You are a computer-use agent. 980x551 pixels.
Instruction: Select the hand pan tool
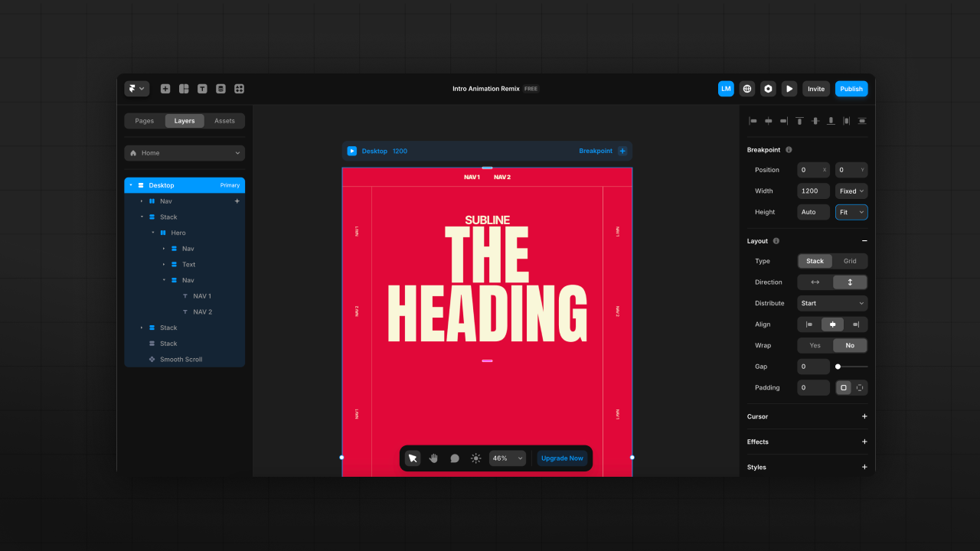coord(433,458)
